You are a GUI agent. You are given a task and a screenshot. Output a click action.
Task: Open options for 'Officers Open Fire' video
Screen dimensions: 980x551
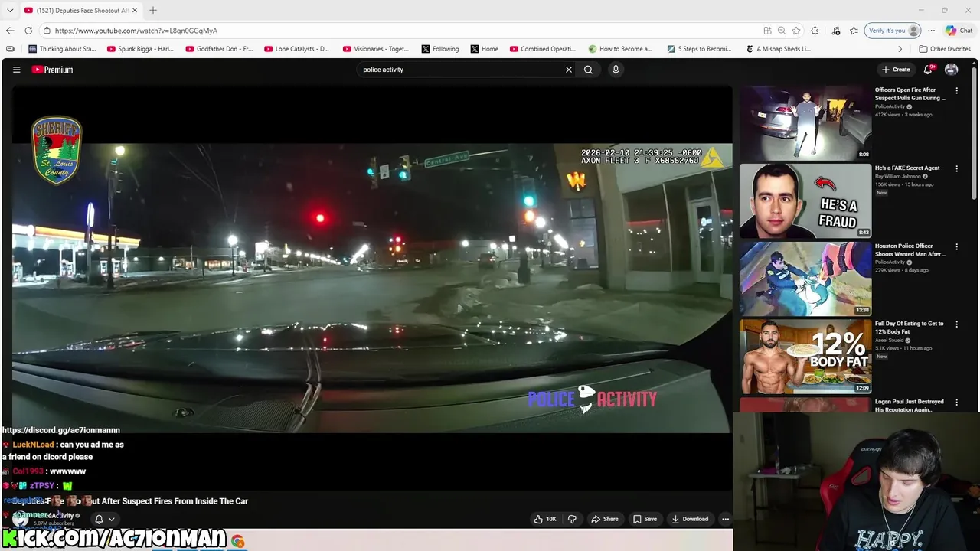tap(956, 90)
